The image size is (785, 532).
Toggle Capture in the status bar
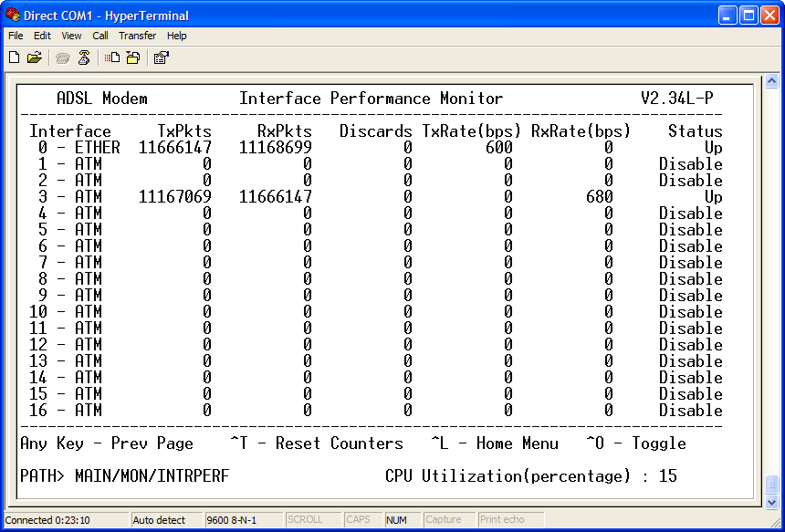pyautogui.click(x=449, y=519)
